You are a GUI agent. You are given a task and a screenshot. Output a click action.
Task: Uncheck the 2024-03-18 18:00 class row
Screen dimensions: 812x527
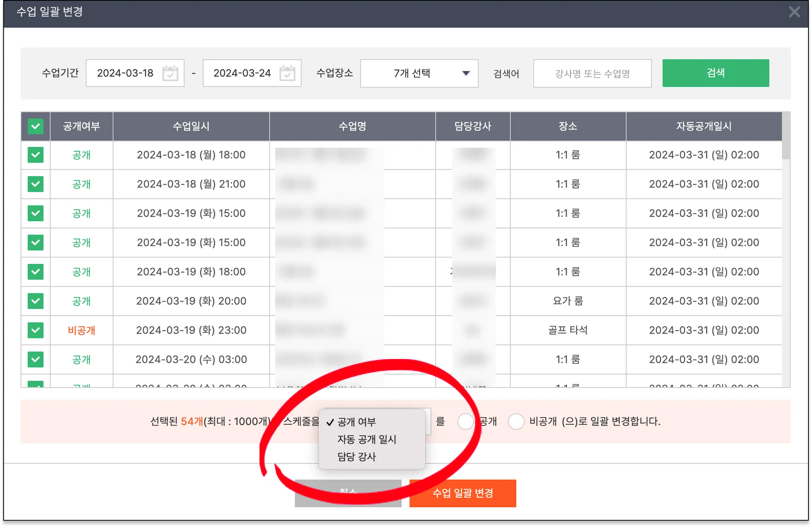pyautogui.click(x=36, y=155)
